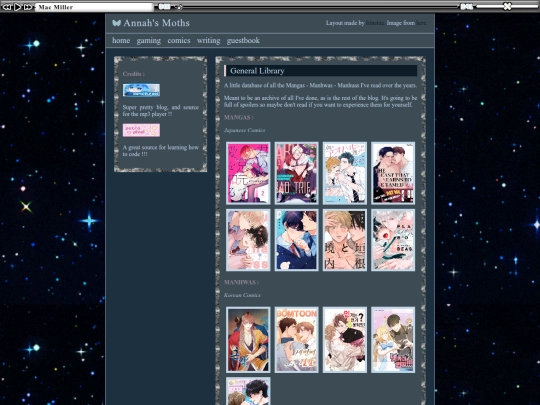Click the General Library heading
The width and height of the screenshot is (540, 405).
click(x=257, y=71)
